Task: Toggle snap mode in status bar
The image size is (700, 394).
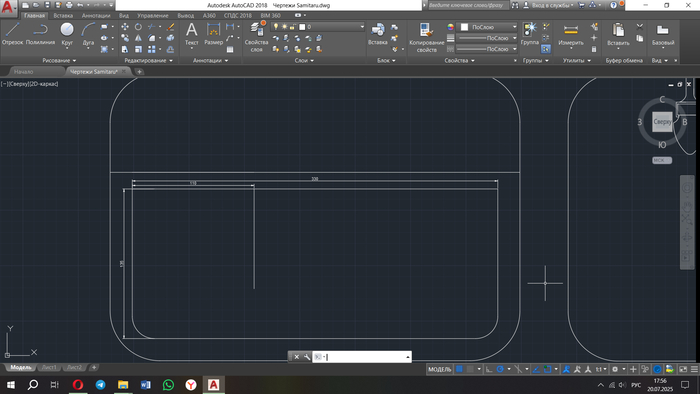Action: click(470, 369)
